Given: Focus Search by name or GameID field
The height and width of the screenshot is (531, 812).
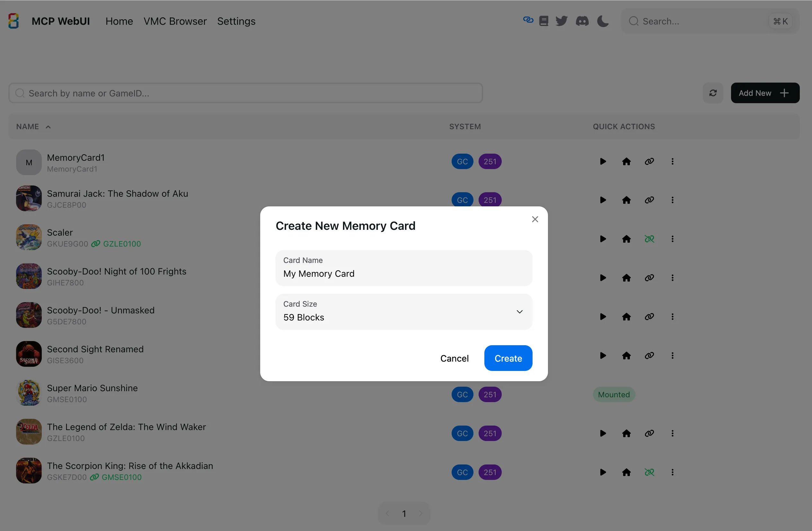Looking at the screenshot, I should (x=245, y=93).
